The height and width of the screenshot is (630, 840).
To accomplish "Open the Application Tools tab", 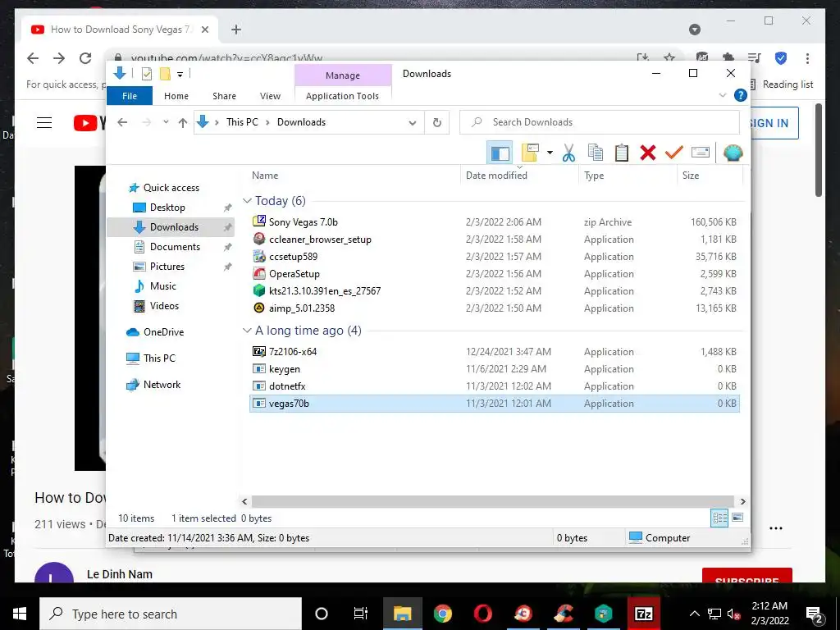I will (342, 96).
